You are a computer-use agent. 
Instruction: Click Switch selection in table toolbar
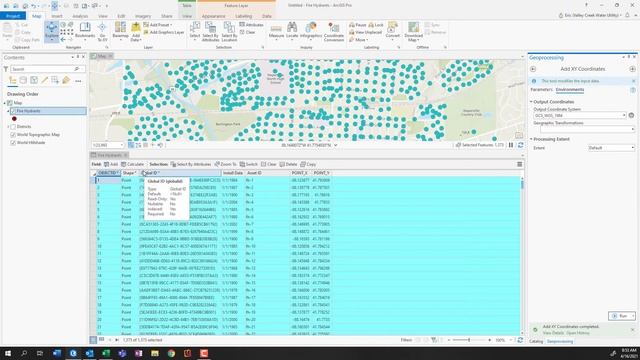pyautogui.click(x=249, y=164)
